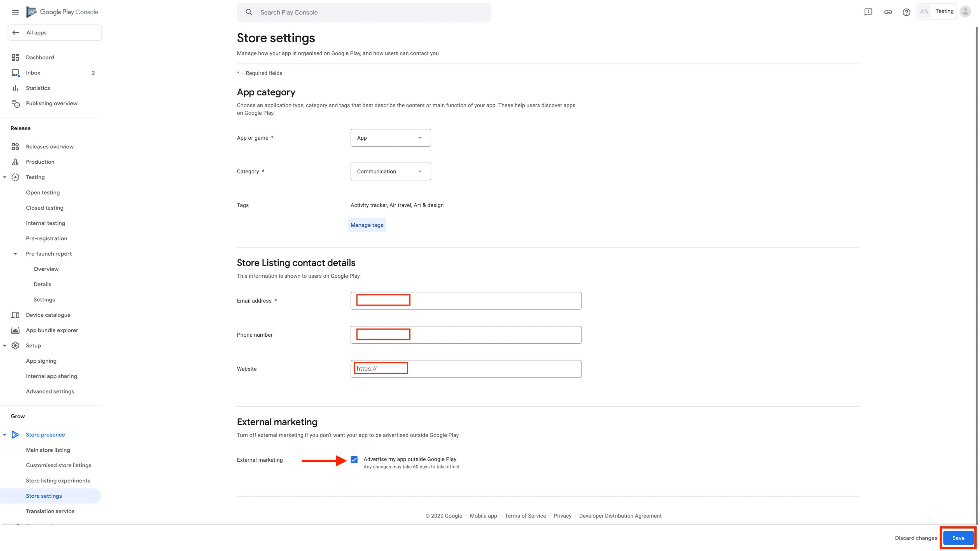
Task: Click the Manage tags button
Action: [x=367, y=225]
